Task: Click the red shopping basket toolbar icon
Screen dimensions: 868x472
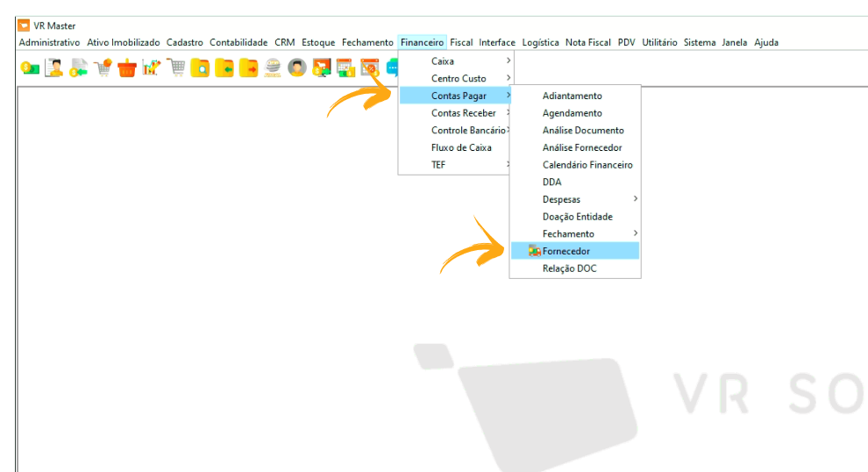Action: tap(128, 68)
